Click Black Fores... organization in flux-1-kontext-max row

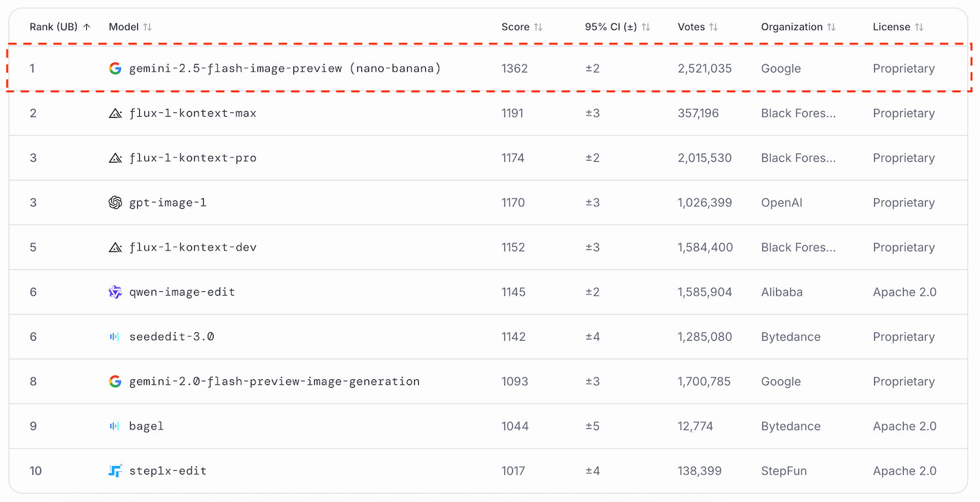click(x=798, y=113)
